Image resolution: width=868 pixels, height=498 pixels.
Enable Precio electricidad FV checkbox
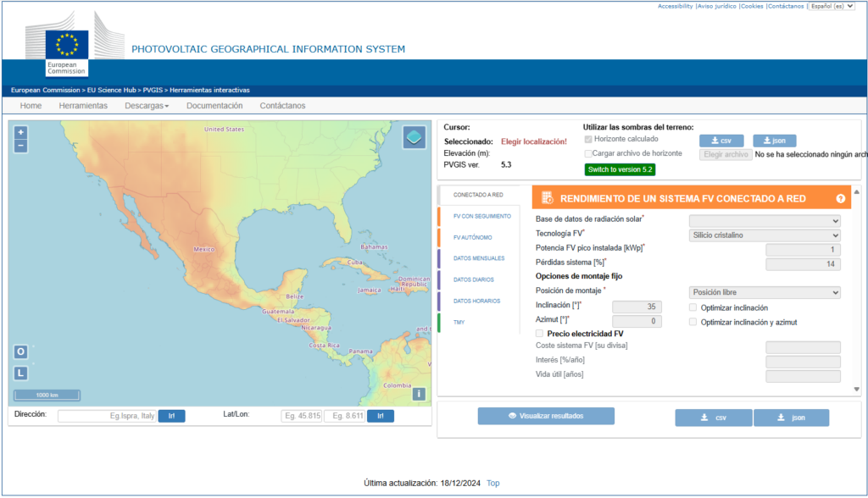tap(539, 334)
